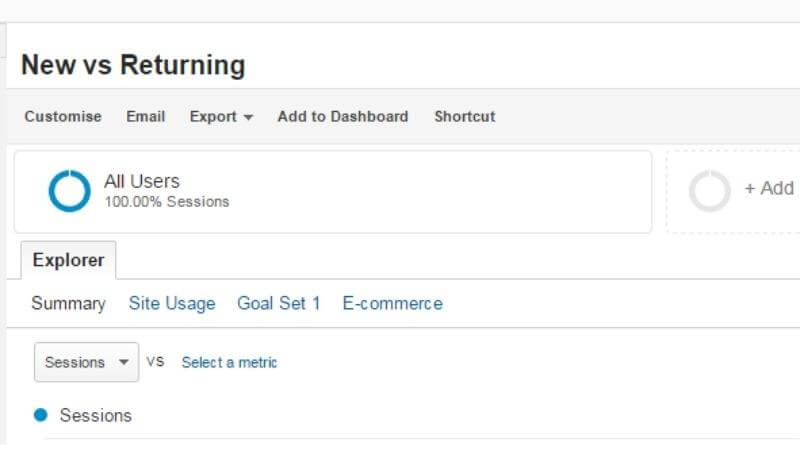The width and height of the screenshot is (800, 450).
Task: Click the grey empty segment circle icon
Action: [710, 191]
